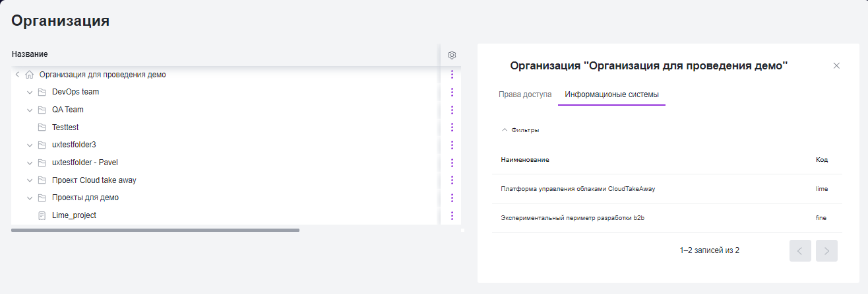
Task: Select the Проект Cloud take away row
Action: 226,180
